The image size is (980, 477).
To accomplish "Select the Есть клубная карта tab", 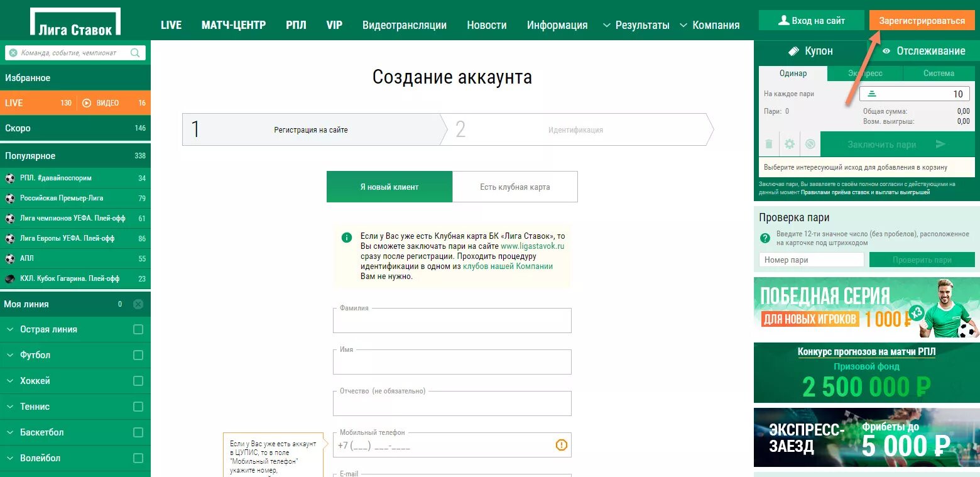I will 515,187.
